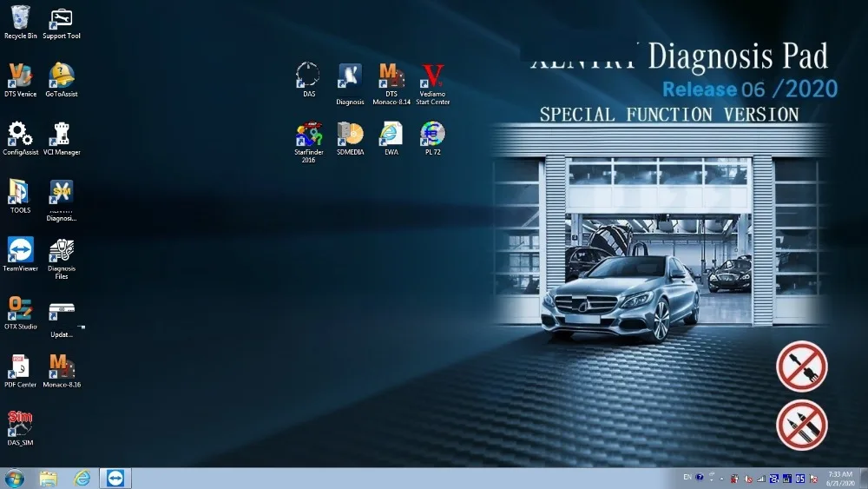Screen dimensions: 868x489
Task: Select the Diagnosis Files icon
Action: tap(62, 259)
